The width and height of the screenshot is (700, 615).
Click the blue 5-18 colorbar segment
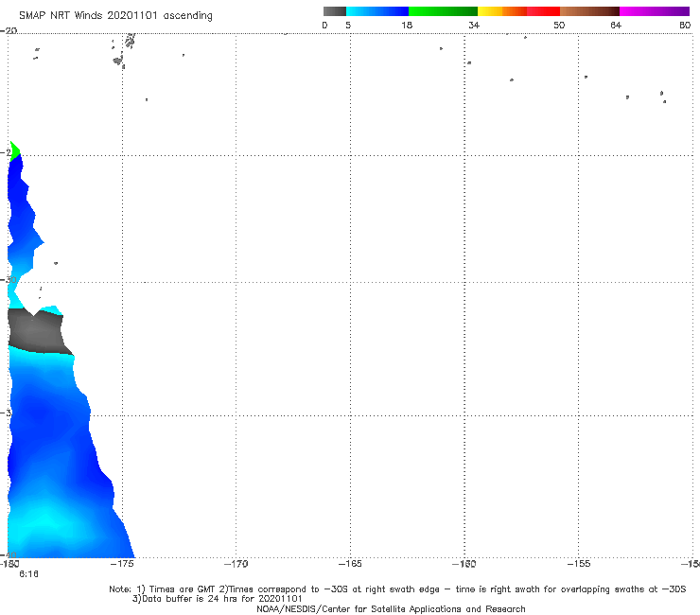coord(377,11)
